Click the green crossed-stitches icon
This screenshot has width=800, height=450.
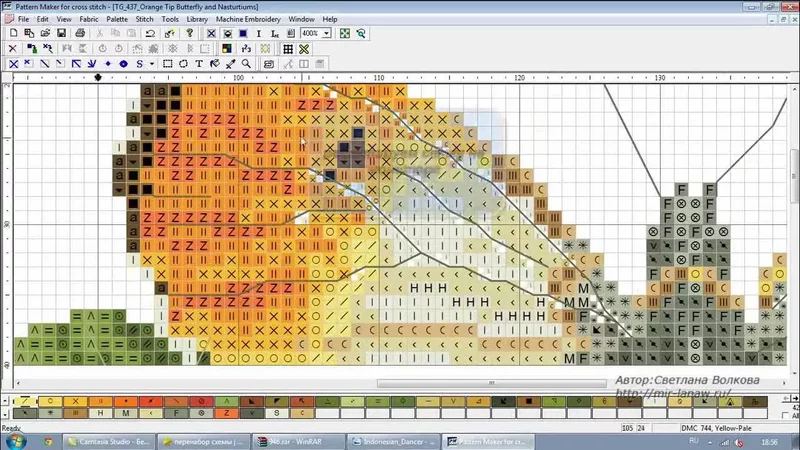[x=304, y=49]
